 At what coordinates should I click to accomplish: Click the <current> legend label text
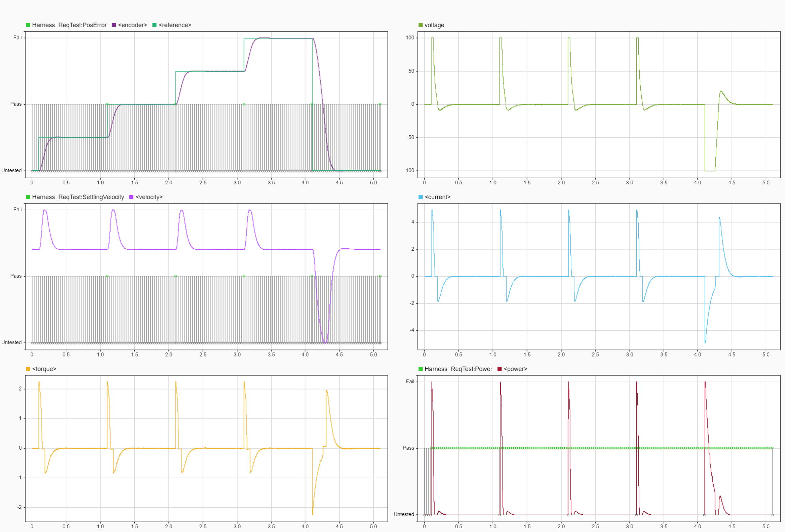click(437, 197)
